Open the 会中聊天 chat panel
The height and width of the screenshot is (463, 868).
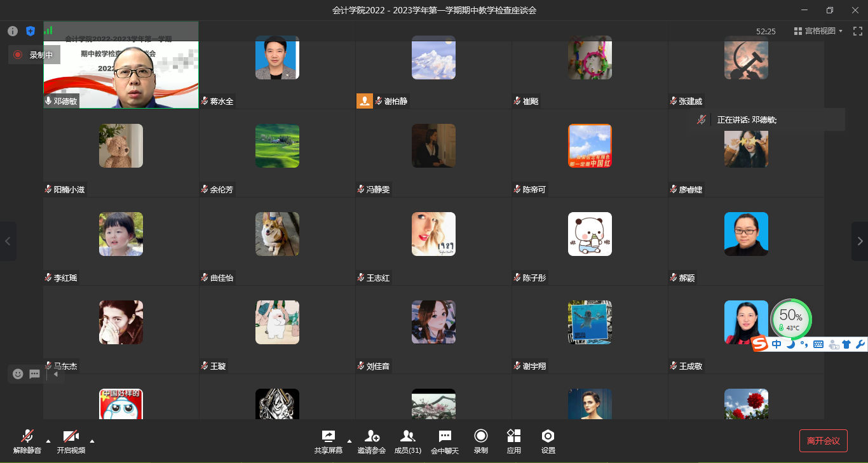[445, 441]
